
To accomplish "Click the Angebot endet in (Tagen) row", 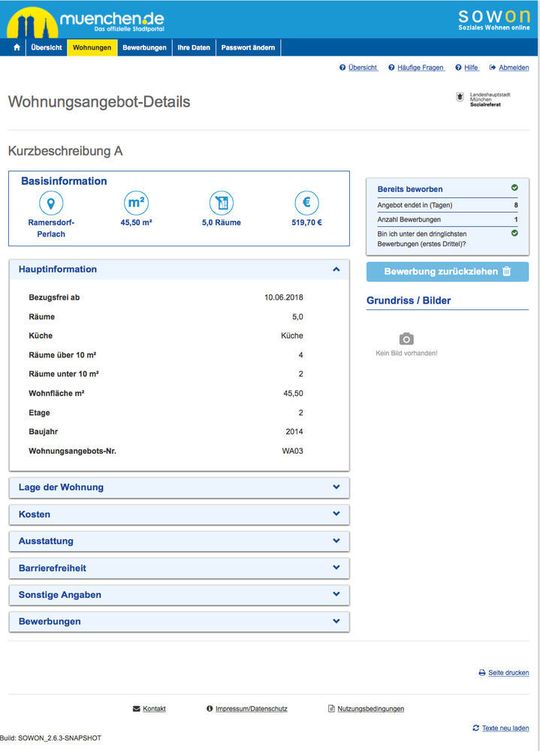I will pos(448,205).
